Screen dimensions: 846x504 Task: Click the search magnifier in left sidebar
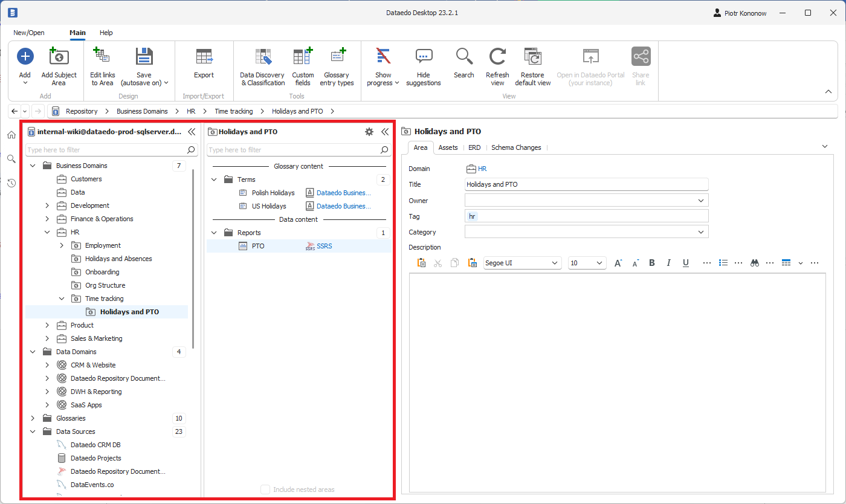11,159
